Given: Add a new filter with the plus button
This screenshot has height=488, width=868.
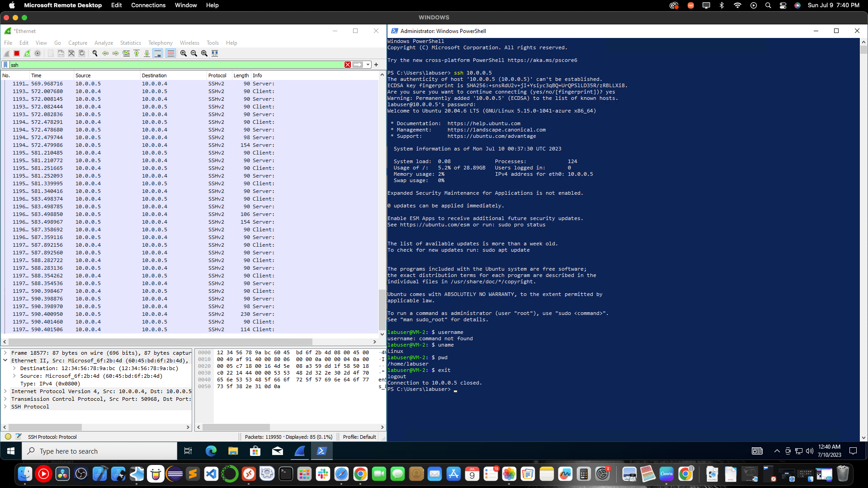Looking at the screenshot, I should click(x=376, y=65).
